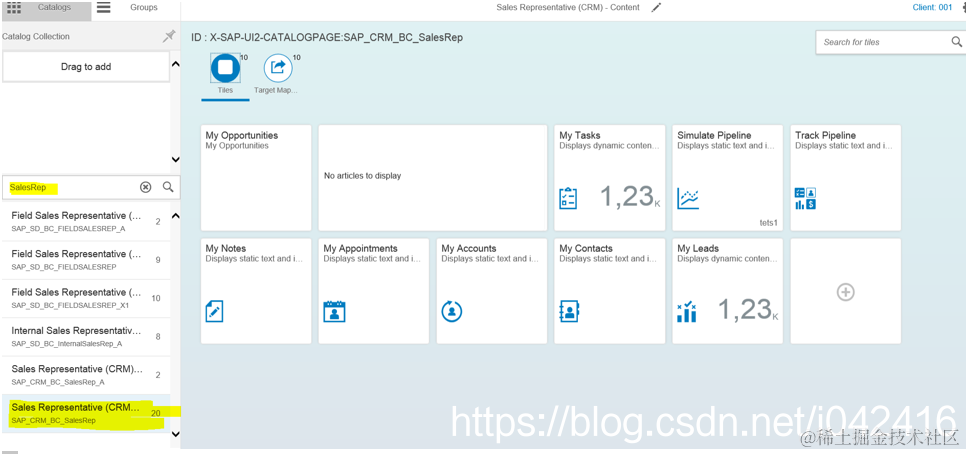Screen dimensions: 966x454
Task: Click the Client: 001 link
Action: (x=932, y=7)
